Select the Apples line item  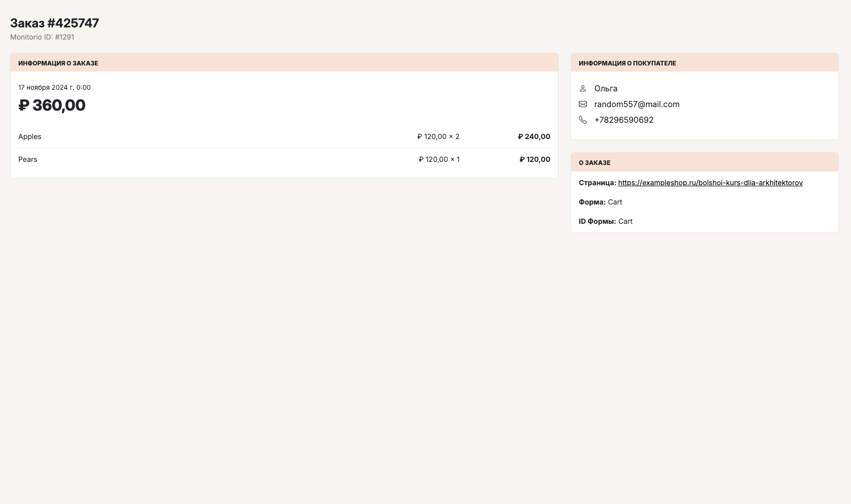click(x=30, y=137)
